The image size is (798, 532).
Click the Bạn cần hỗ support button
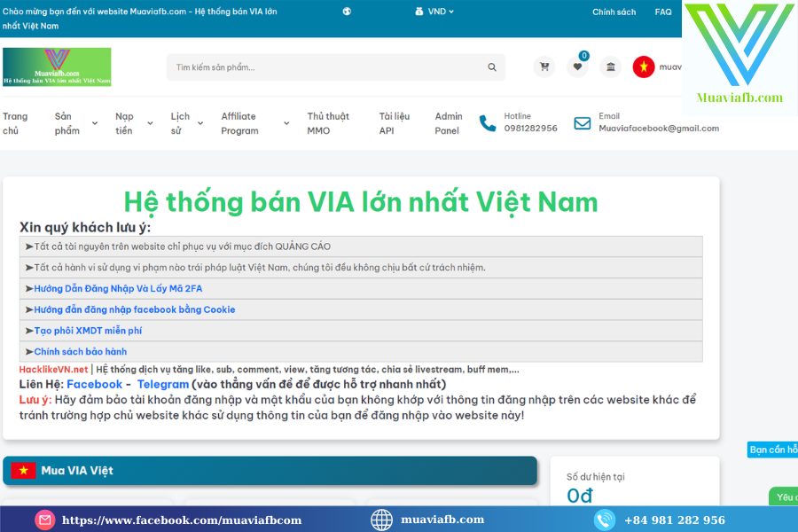point(772,450)
